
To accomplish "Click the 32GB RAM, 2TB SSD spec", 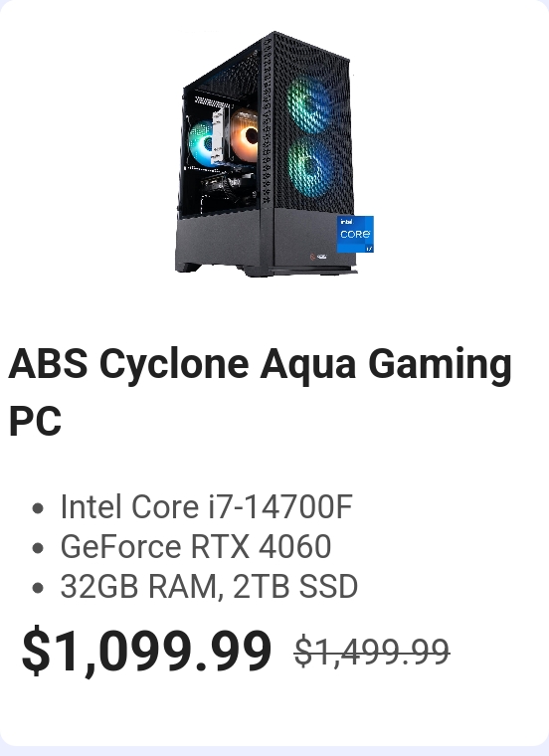I will [x=209, y=586].
